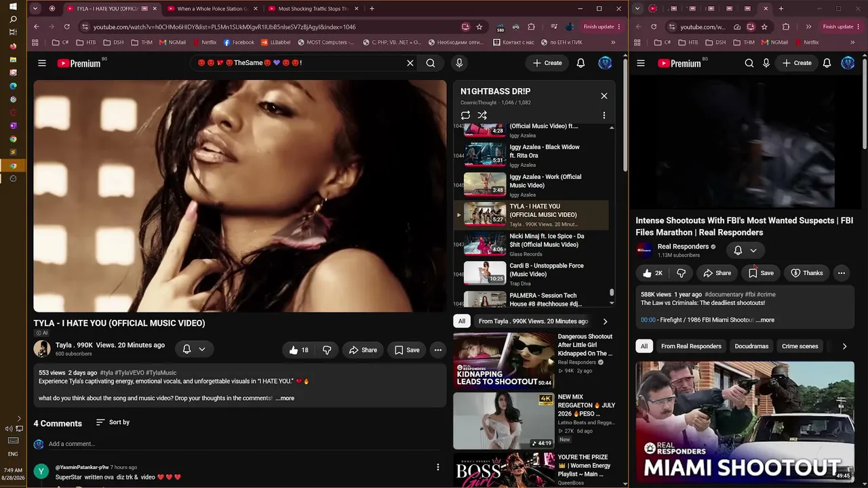
Task: Close the N1GHTBASS DR!P playlist panel
Action: coord(604,96)
